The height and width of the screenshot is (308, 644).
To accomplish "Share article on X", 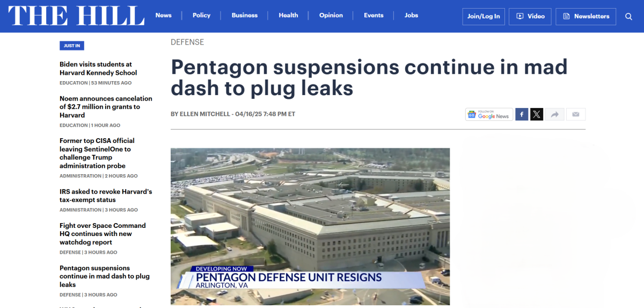I will pyautogui.click(x=537, y=114).
